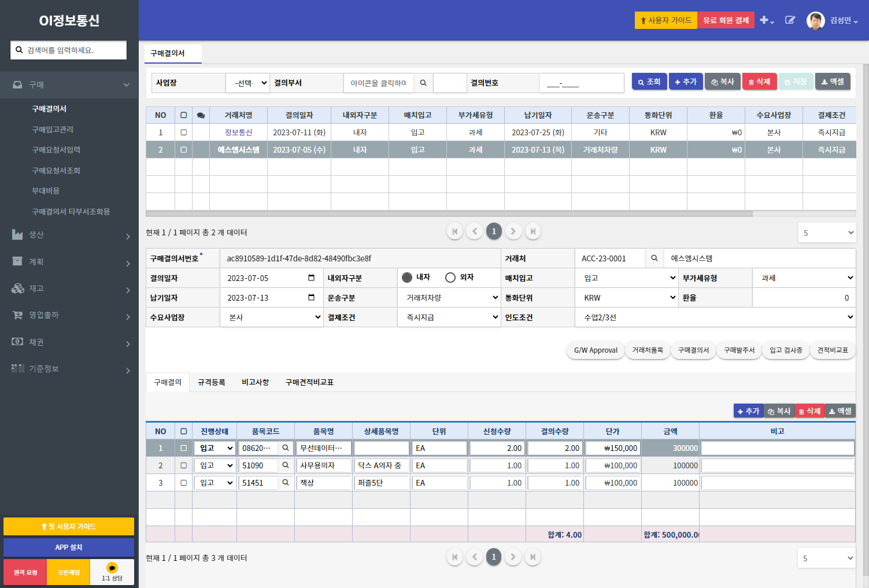Click the search icon next to 결의부서 field
869x588 pixels.
pyautogui.click(x=423, y=83)
